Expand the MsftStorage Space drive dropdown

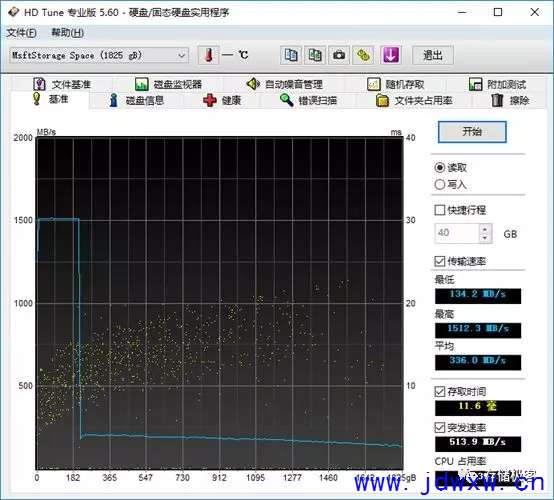point(182,55)
